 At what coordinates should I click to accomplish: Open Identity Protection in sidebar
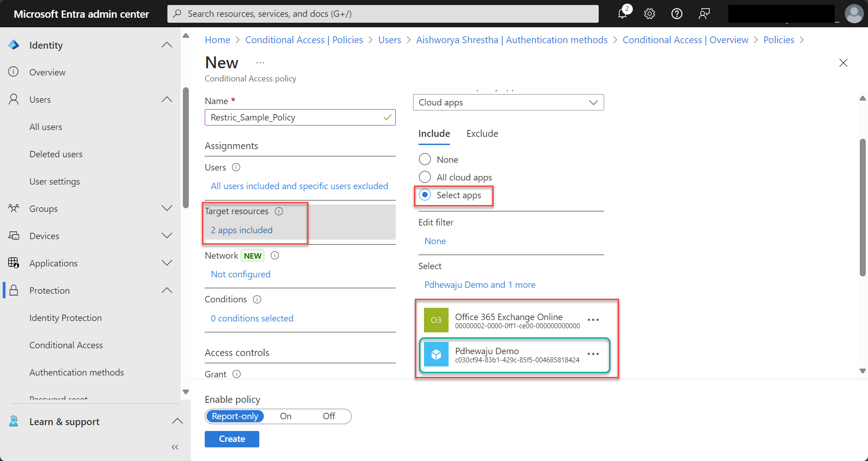pyautogui.click(x=66, y=318)
